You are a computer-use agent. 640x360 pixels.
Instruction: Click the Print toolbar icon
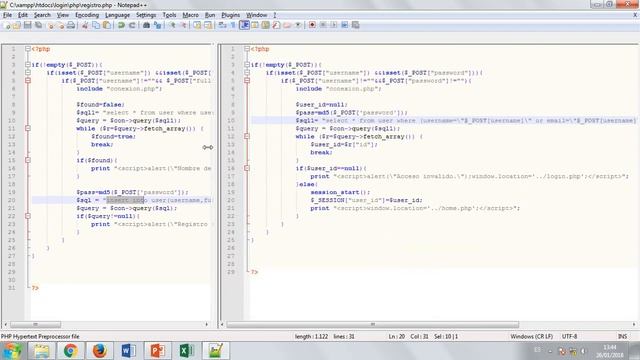[x=70, y=25]
